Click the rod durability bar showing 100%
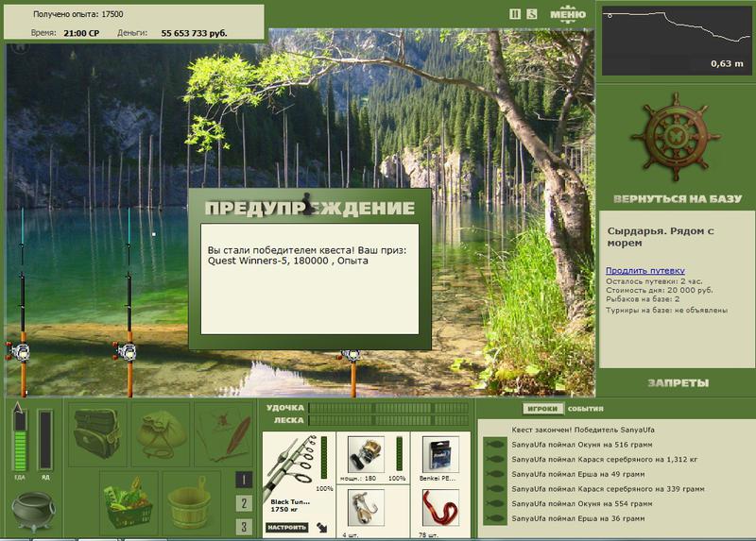The width and height of the screenshot is (756, 541). click(324, 458)
